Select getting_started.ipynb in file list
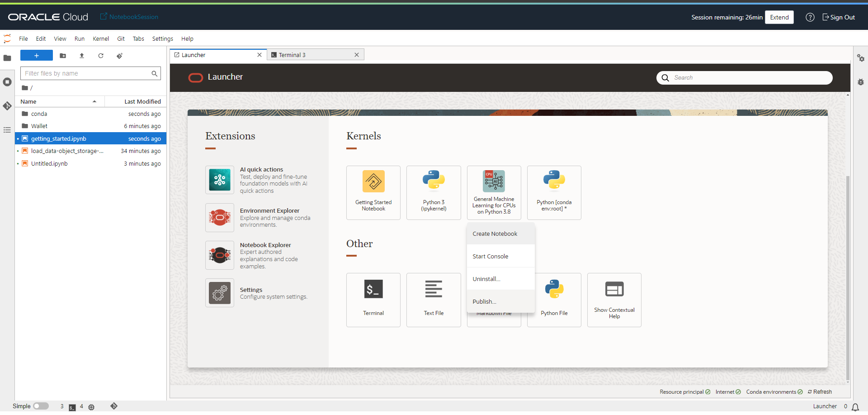 [x=91, y=138]
